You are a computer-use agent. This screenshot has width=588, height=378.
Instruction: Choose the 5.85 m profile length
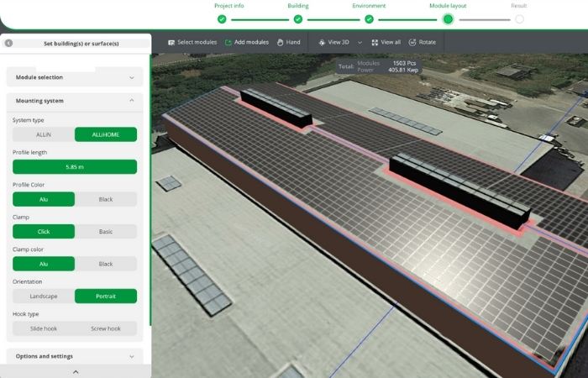pyautogui.click(x=75, y=167)
